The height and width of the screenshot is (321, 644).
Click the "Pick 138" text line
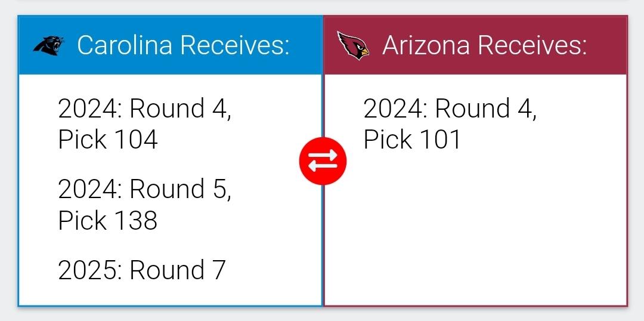107,220
